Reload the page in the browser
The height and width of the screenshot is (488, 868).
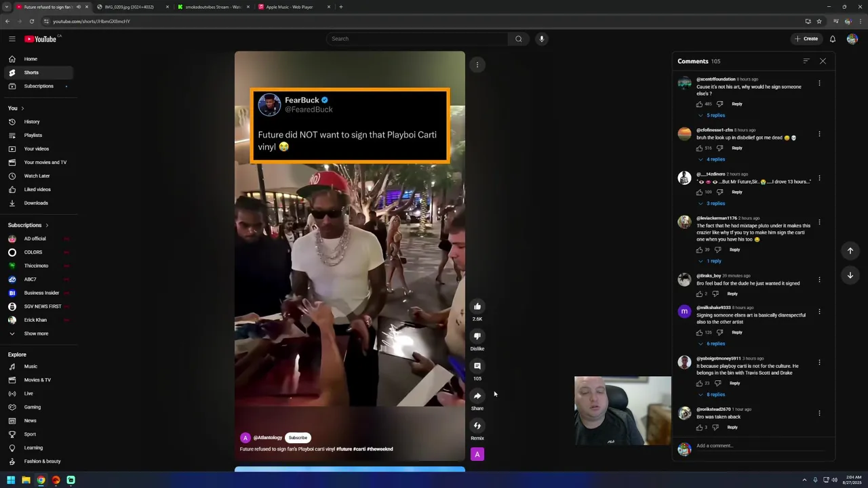click(x=31, y=21)
